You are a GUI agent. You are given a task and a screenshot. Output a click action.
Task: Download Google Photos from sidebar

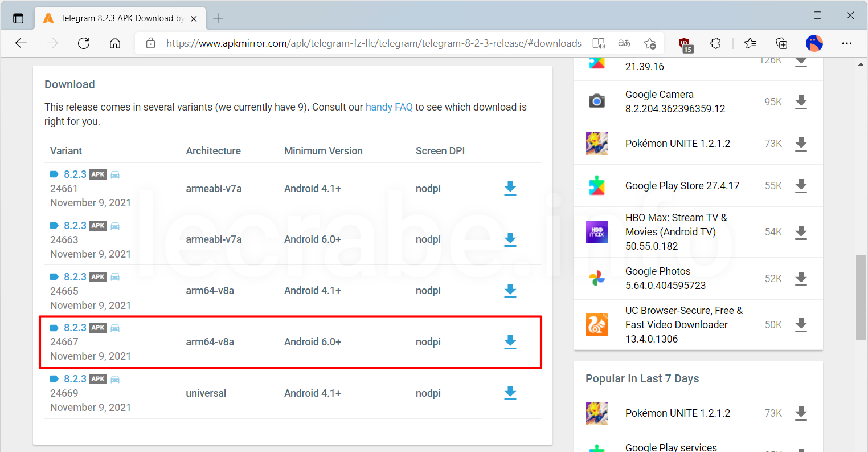pyautogui.click(x=801, y=279)
